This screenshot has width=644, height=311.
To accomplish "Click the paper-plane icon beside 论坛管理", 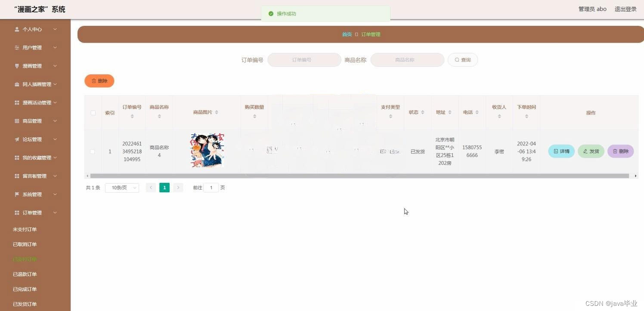I will tap(17, 139).
